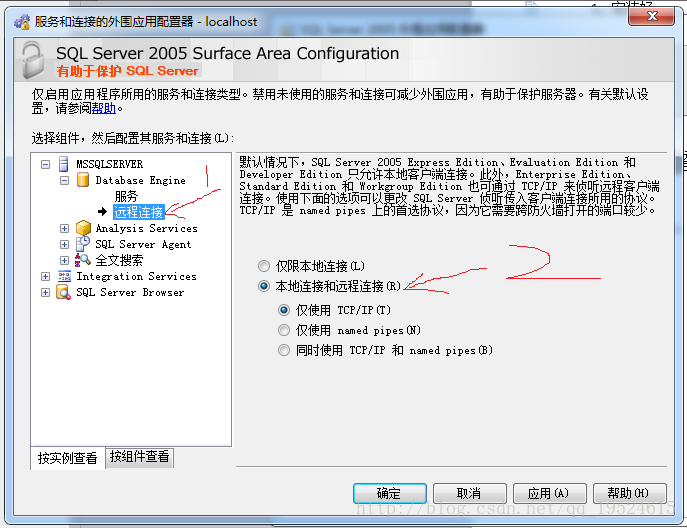Select the Integration Services tree label

(x=137, y=276)
